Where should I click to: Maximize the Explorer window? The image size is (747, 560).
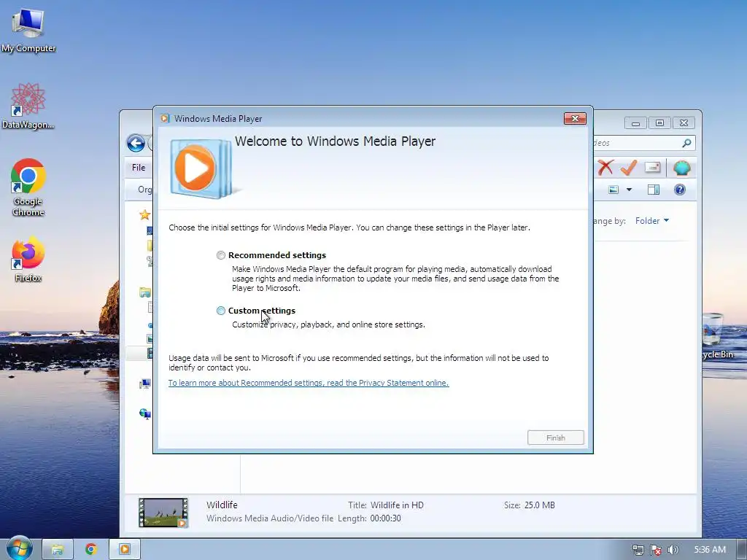click(x=659, y=123)
